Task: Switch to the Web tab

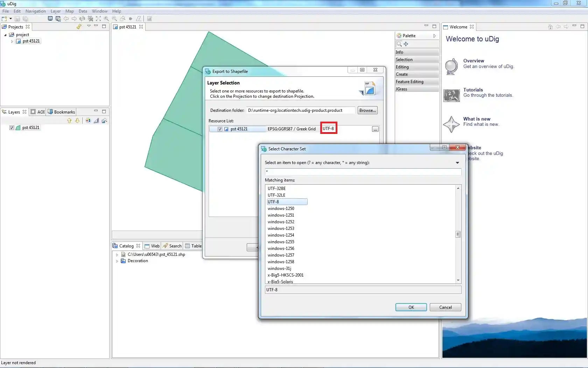Action: coord(152,246)
